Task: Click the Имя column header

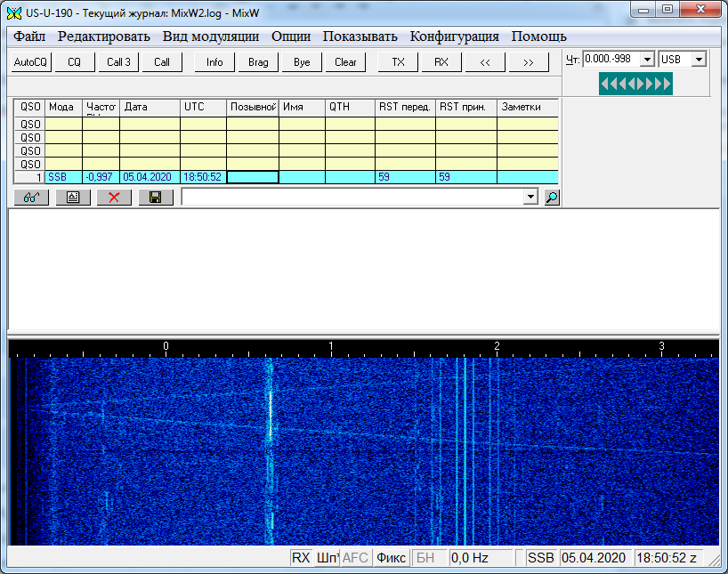Action: pos(303,108)
